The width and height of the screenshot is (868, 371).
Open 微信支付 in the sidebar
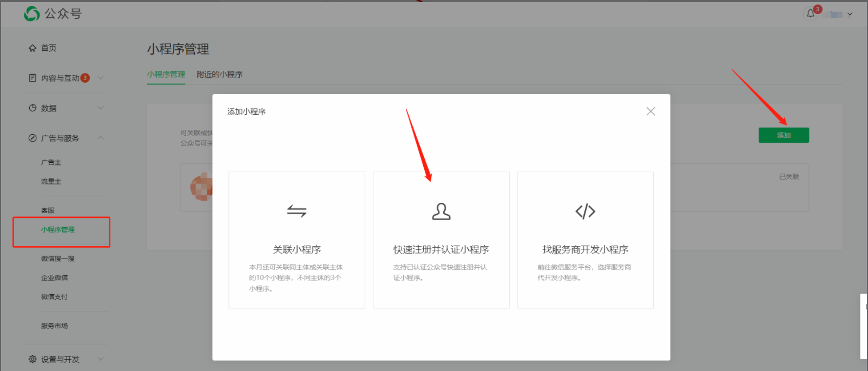pos(55,296)
